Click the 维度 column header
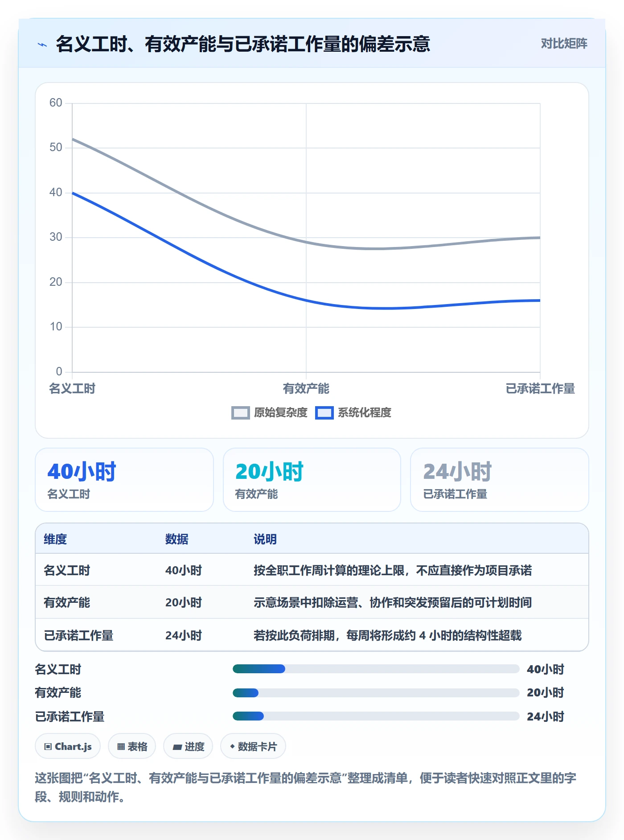Viewport: 624px width, 840px height. tap(55, 539)
